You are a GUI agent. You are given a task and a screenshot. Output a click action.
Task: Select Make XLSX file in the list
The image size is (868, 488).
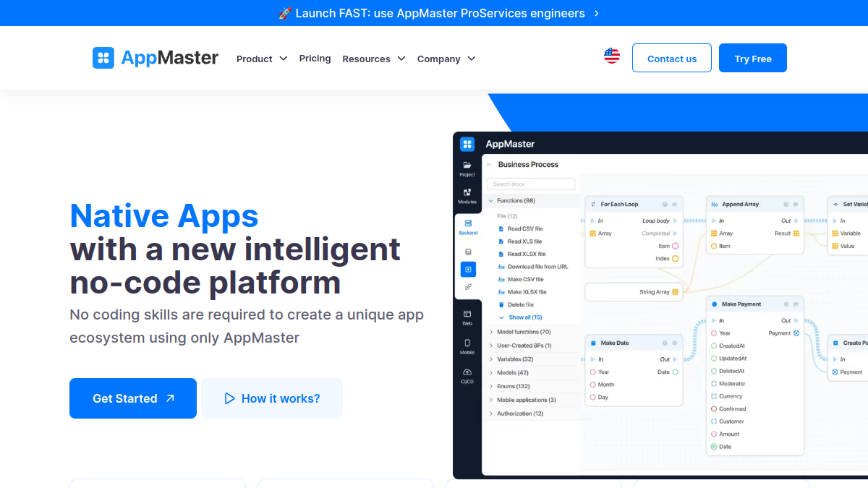522,292
